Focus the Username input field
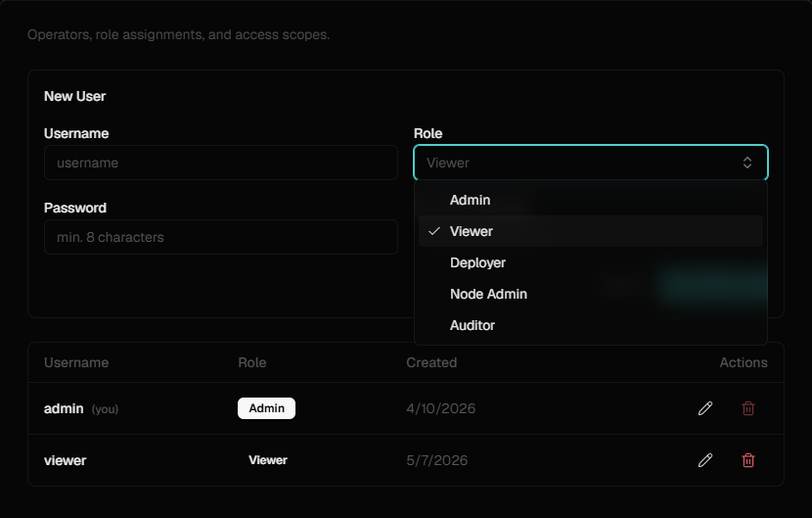Screen dimensions: 812x518 pyautogui.click(x=221, y=163)
